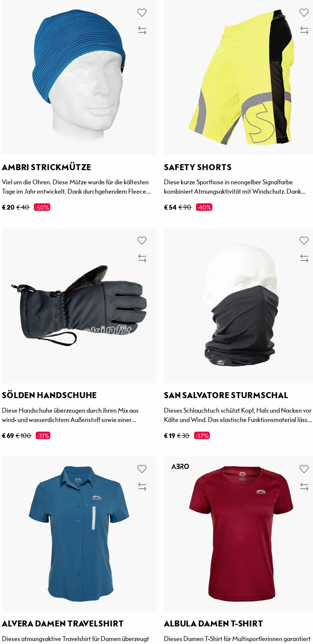Screen dimensions: 313x644
Task: Open the Sölden Handschuhe product page
Action: tap(49, 395)
